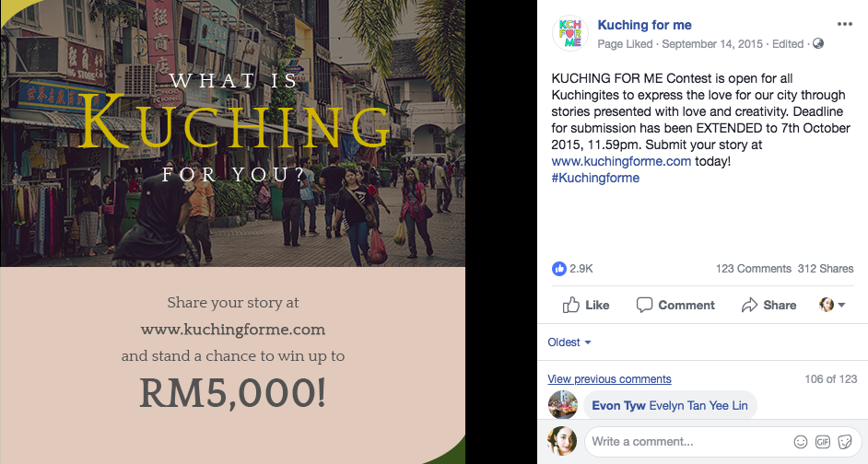
Task: Share this post
Action: (768, 305)
